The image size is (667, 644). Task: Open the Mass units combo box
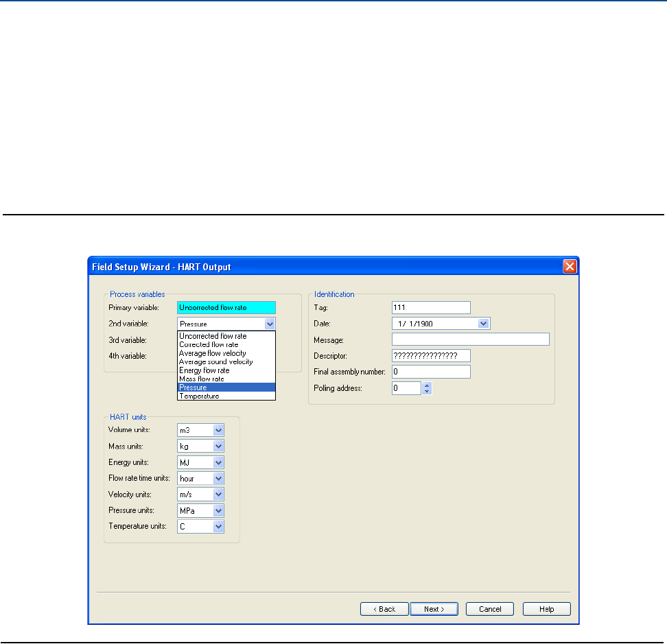[x=218, y=446]
